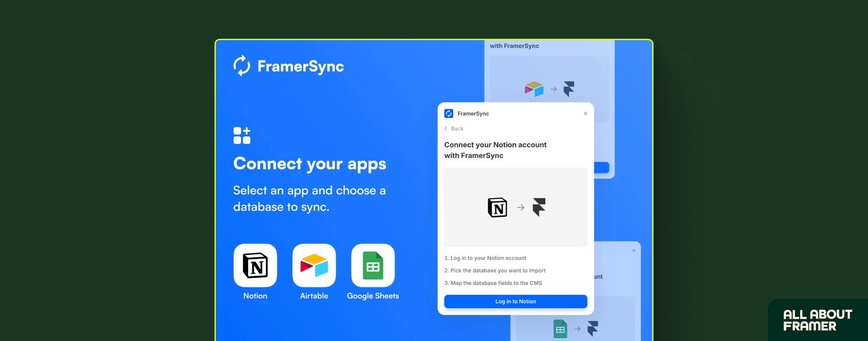Click the FramerSync title in the dialog header

[473, 114]
